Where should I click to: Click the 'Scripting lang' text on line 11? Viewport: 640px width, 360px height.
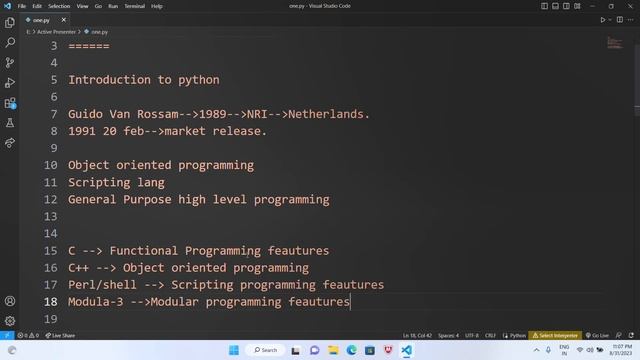116,182
